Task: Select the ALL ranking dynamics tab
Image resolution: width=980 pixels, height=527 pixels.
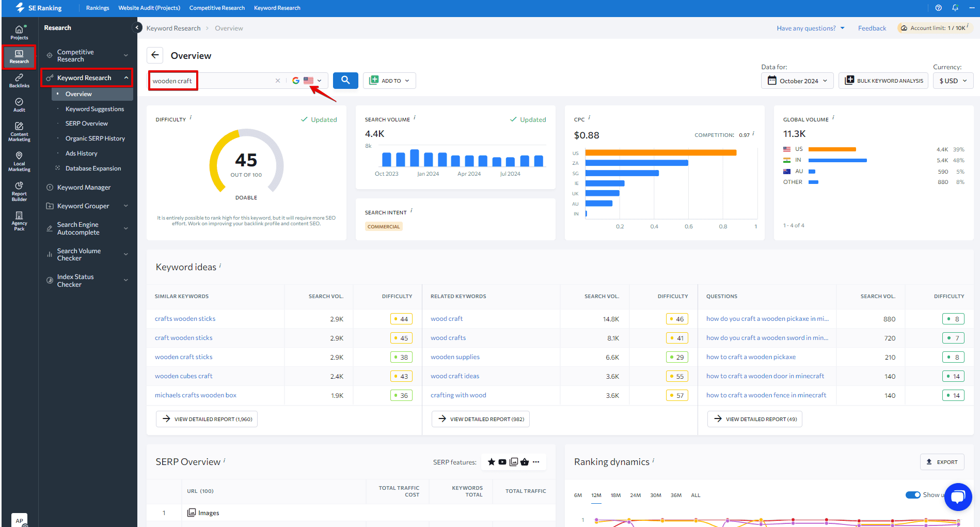Action: 696,495
